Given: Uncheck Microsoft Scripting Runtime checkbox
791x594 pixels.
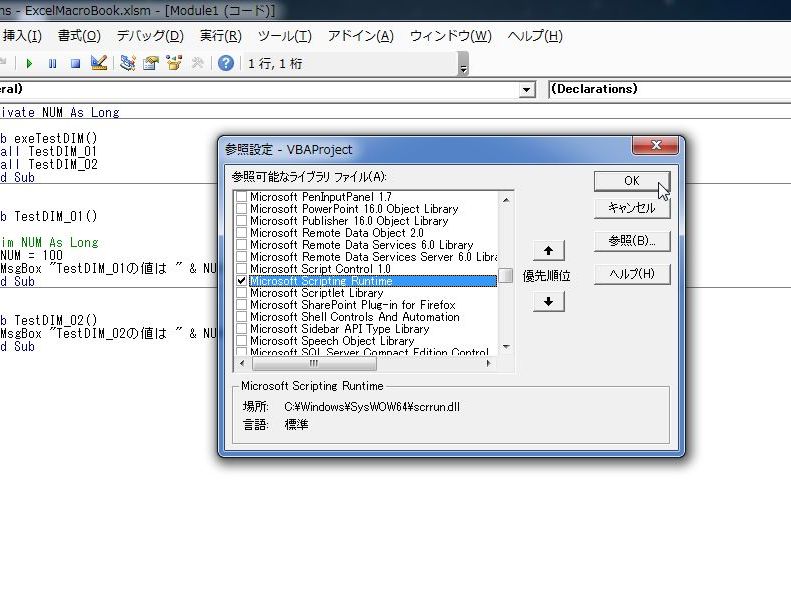Looking at the screenshot, I should point(241,281).
